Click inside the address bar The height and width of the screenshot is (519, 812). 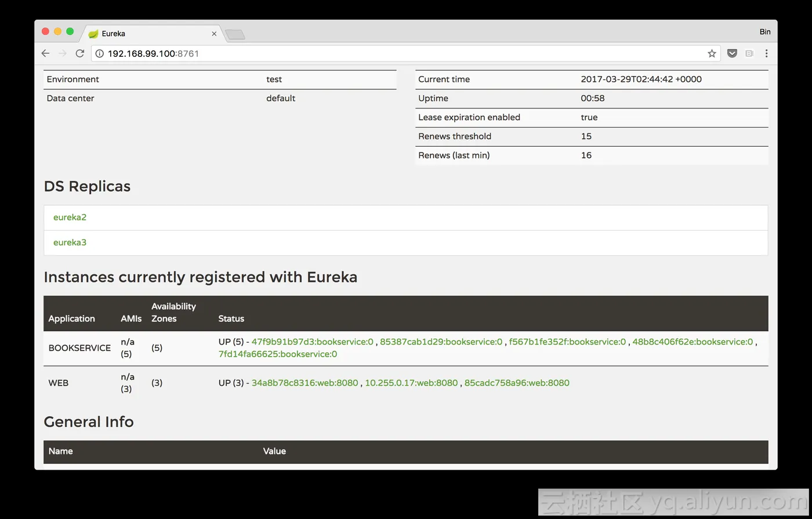tap(348, 53)
